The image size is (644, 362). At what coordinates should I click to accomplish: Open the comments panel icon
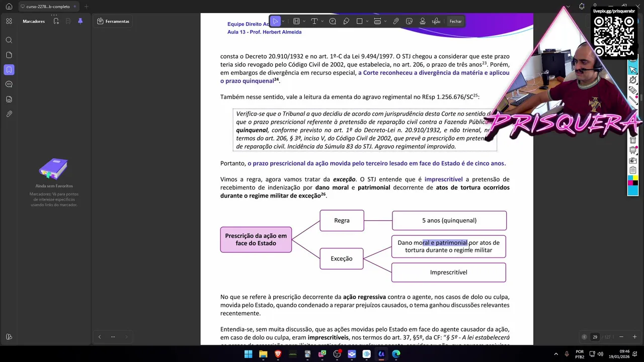(x=9, y=84)
